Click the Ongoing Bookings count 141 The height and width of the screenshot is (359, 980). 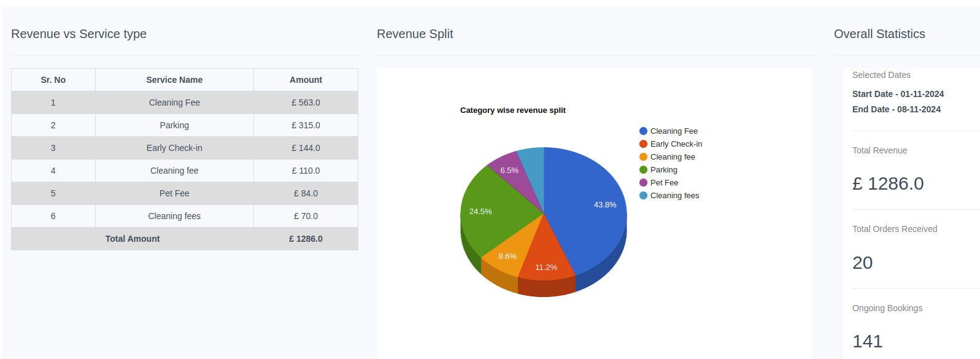(x=867, y=341)
